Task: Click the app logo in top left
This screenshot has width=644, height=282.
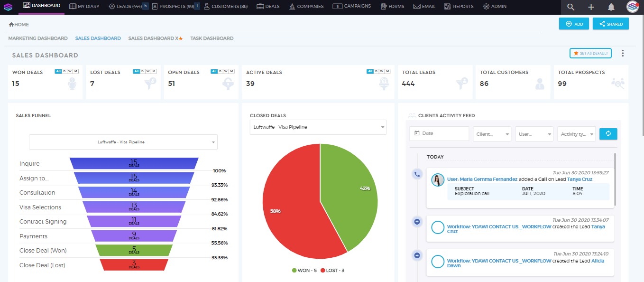Action: pos(8,7)
